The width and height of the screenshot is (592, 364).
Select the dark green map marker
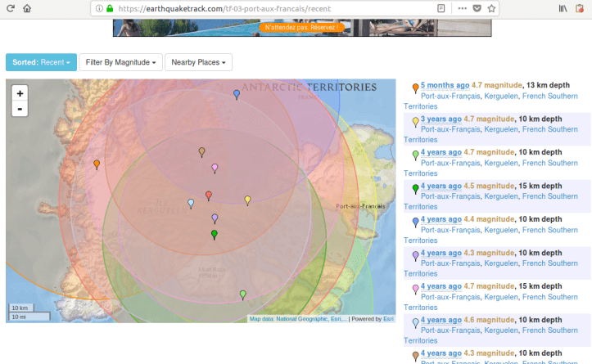click(x=215, y=235)
